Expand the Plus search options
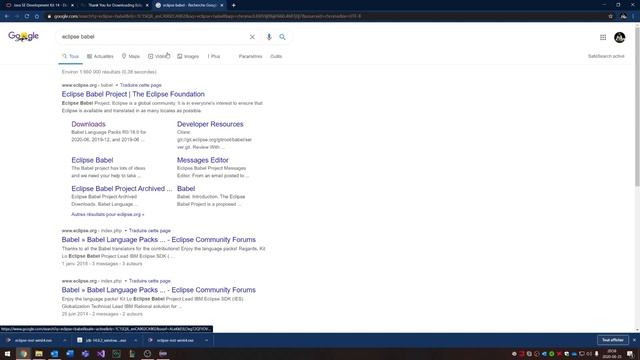Screen dimensions: 640x360 pyautogui.click(x=214, y=56)
